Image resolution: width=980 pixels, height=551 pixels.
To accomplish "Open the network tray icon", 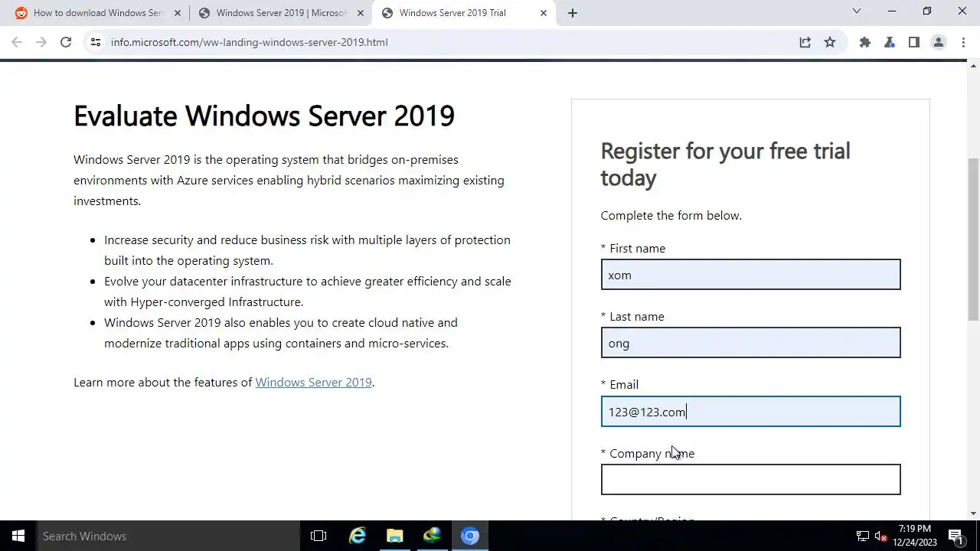I will click(x=862, y=536).
